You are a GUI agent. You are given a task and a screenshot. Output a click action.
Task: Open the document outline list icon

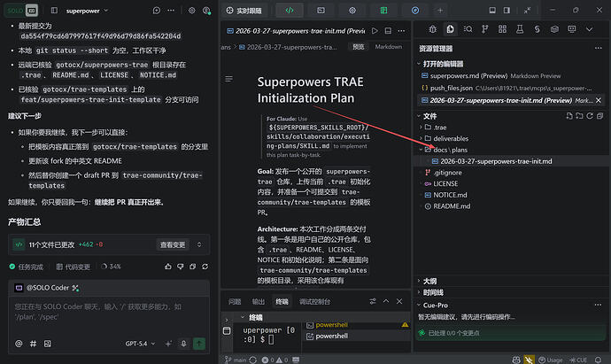[x=228, y=79]
